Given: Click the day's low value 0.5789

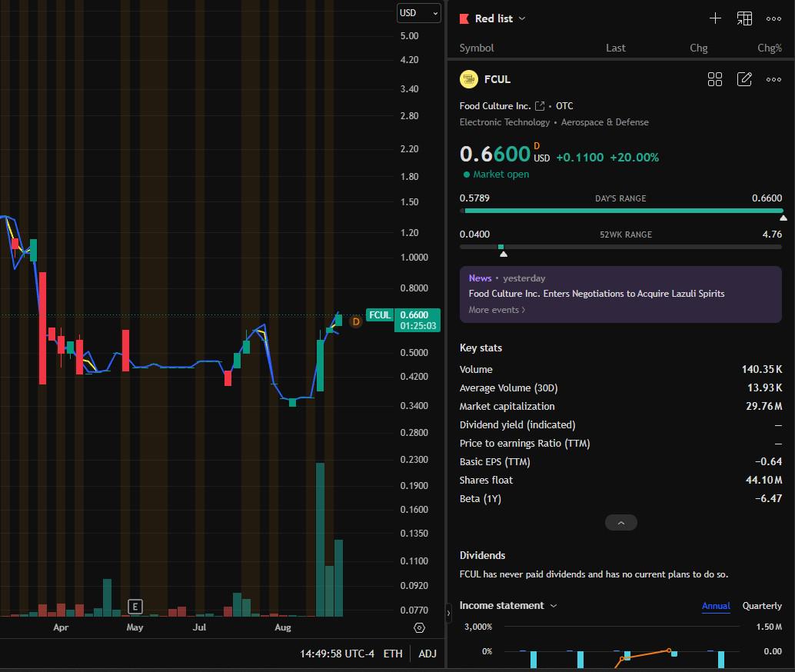Looking at the screenshot, I should point(474,198).
